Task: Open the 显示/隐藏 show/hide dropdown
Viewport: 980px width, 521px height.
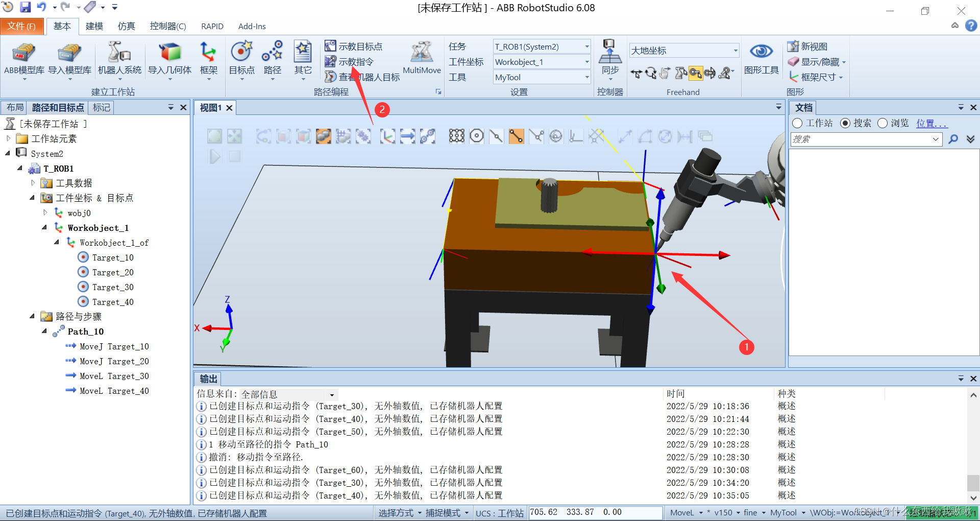Action: tap(816, 62)
